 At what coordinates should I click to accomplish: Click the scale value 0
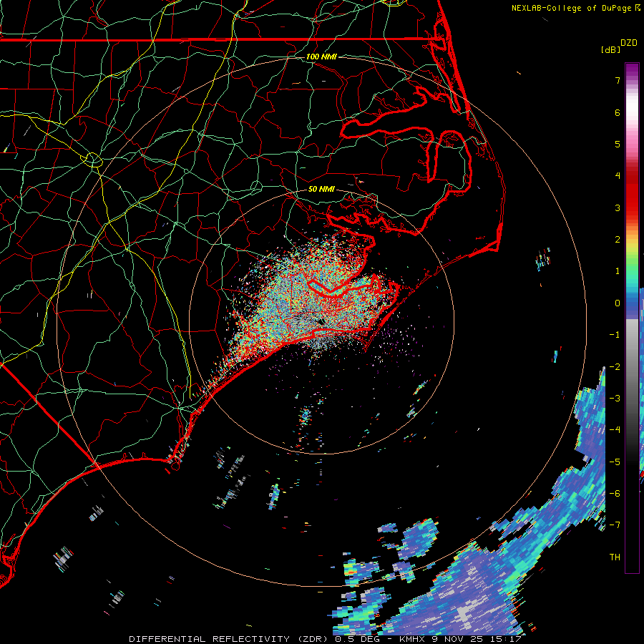pos(618,303)
